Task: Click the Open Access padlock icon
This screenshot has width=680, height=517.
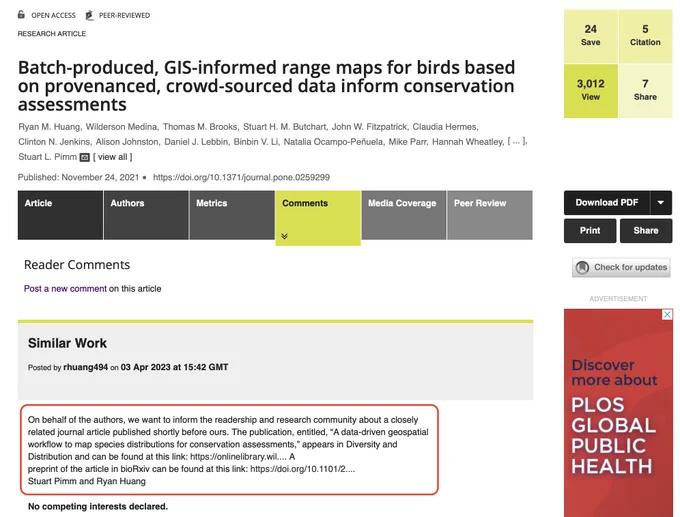Action: tap(21, 15)
